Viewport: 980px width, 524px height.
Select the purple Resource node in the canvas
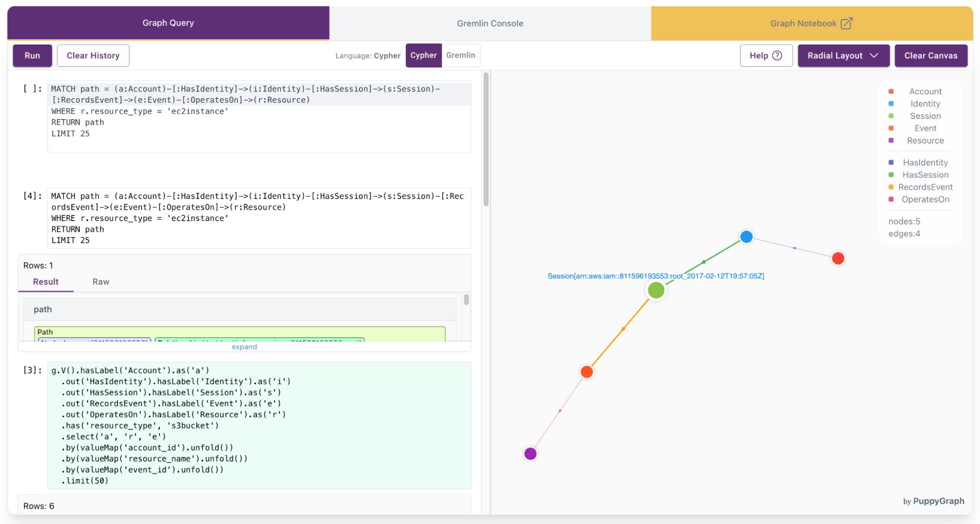(x=530, y=453)
